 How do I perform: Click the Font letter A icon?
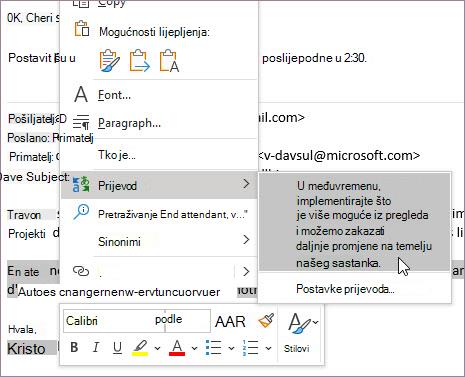[x=81, y=95]
